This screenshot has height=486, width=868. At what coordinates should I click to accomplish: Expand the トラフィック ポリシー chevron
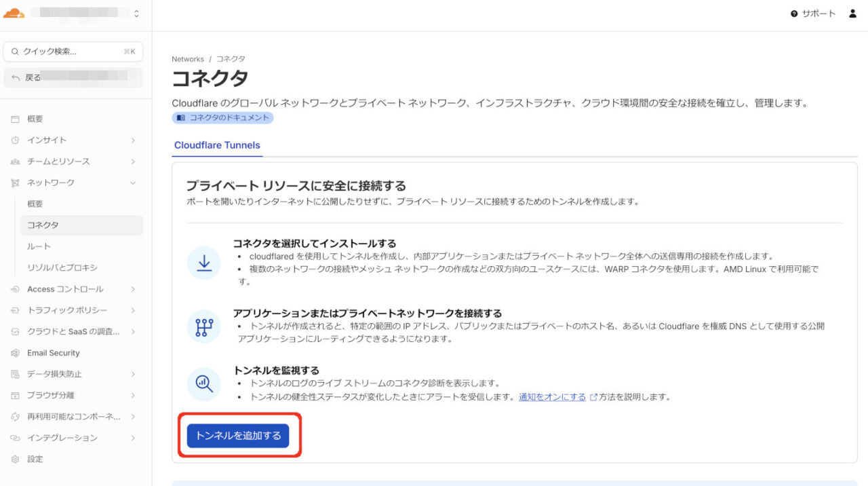[x=133, y=310]
